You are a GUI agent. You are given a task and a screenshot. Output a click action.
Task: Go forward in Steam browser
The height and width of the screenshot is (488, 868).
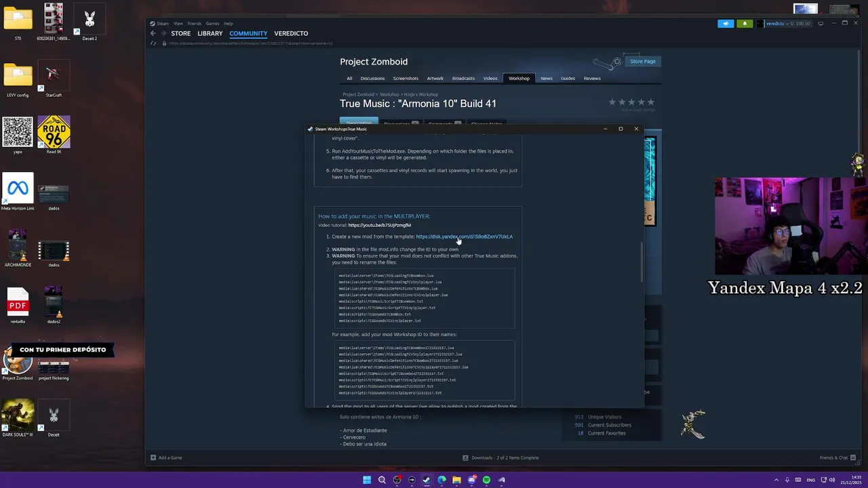(163, 33)
